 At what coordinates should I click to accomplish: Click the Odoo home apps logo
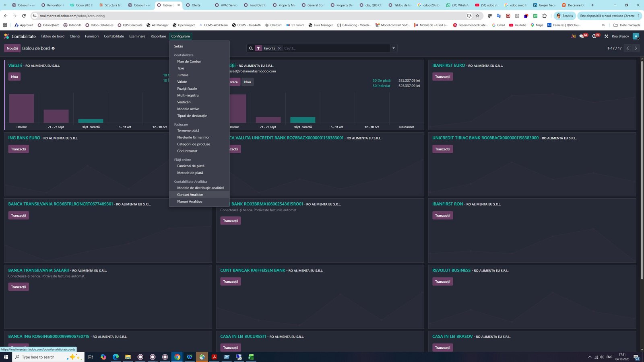pos(6,36)
